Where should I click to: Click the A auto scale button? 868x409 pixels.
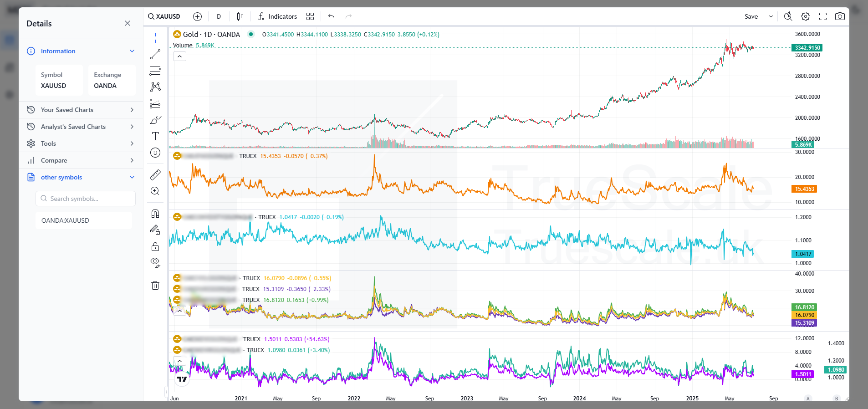coord(808,399)
